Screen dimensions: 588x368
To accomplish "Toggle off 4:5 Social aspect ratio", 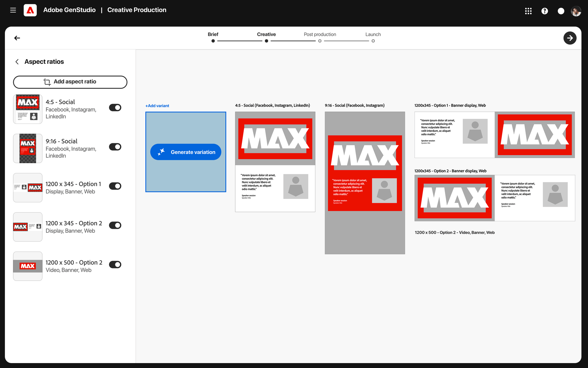I will 115,108.
